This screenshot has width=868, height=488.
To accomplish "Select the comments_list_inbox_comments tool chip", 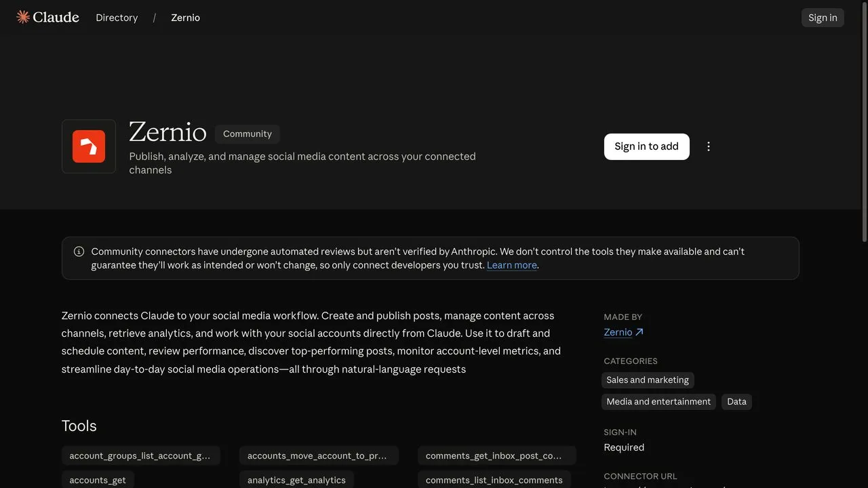I will (x=494, y=480).
